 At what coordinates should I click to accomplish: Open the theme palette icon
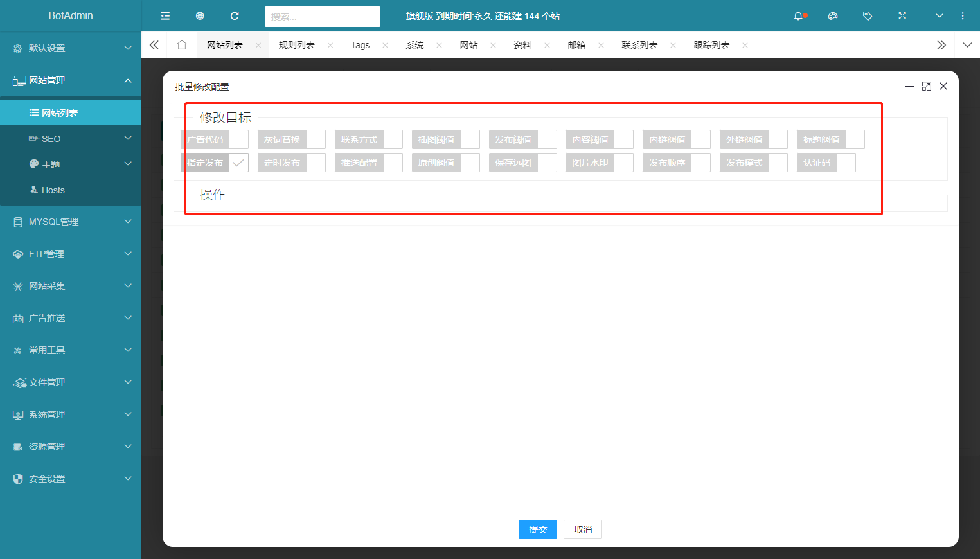[x=833, y=16]
